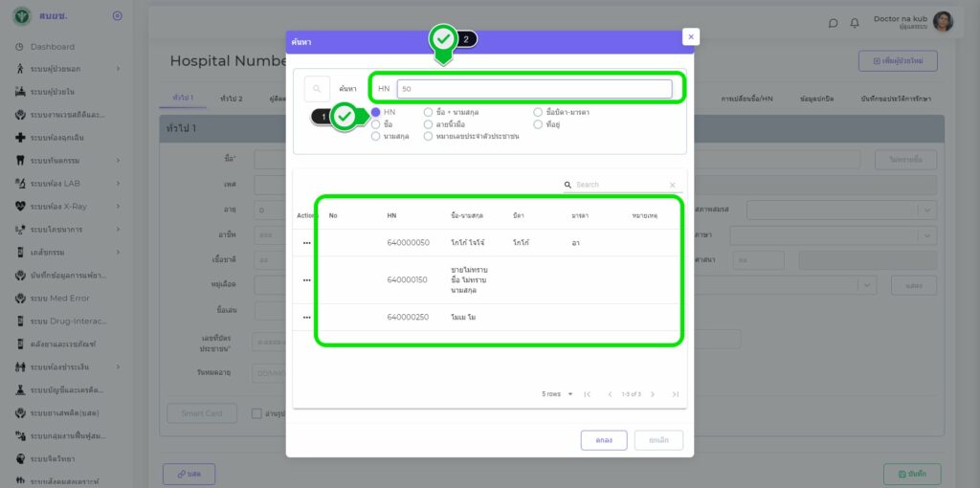Viewport: 980px width, 488px height.
Task: Clear the table Search filter
Action: pyautogui.click(x=672, y=185)
